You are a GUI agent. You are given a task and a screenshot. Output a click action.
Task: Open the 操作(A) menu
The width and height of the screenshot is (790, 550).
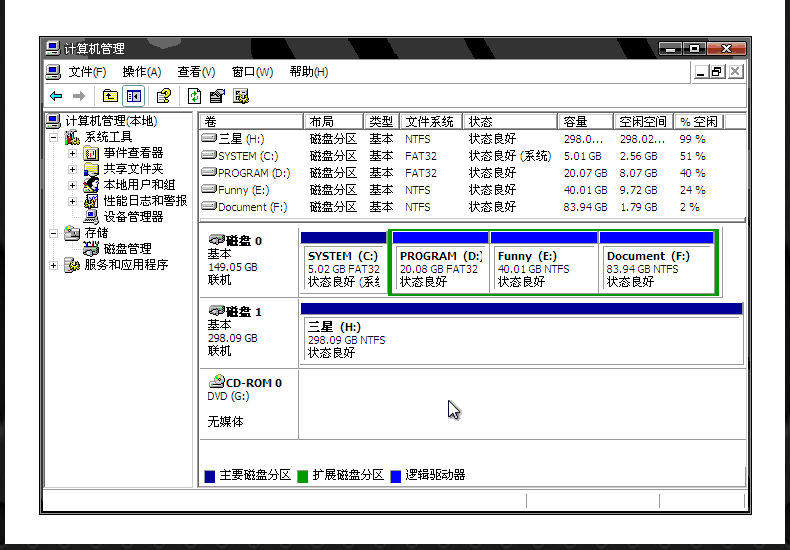(x=141, y=72)
